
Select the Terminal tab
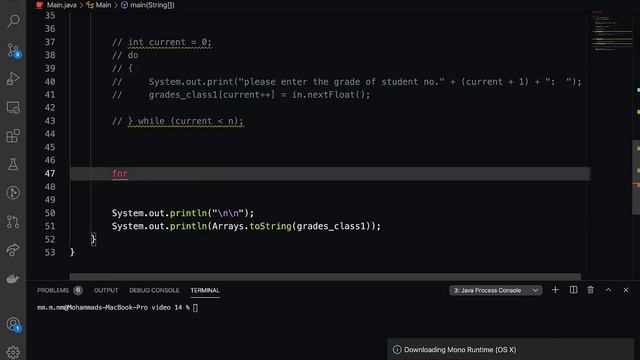point(205,290)
